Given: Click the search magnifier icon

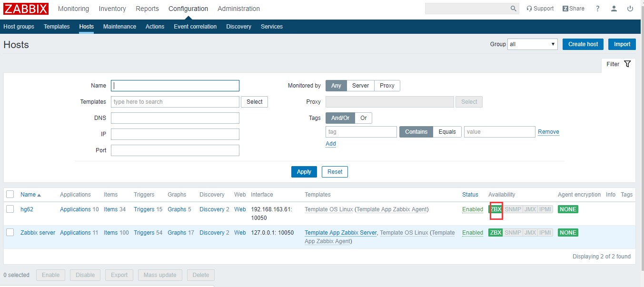Looking at the screenshot, I should click(x=514, y=9).
